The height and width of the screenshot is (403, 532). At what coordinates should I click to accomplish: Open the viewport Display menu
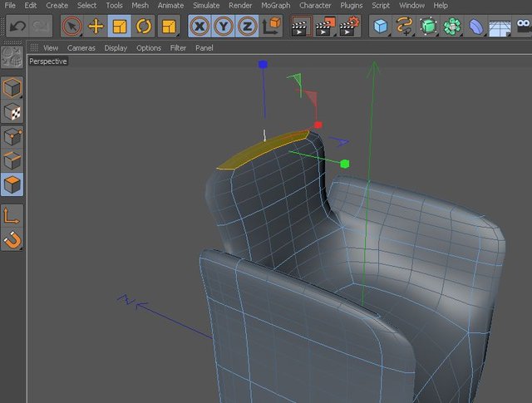116,48
